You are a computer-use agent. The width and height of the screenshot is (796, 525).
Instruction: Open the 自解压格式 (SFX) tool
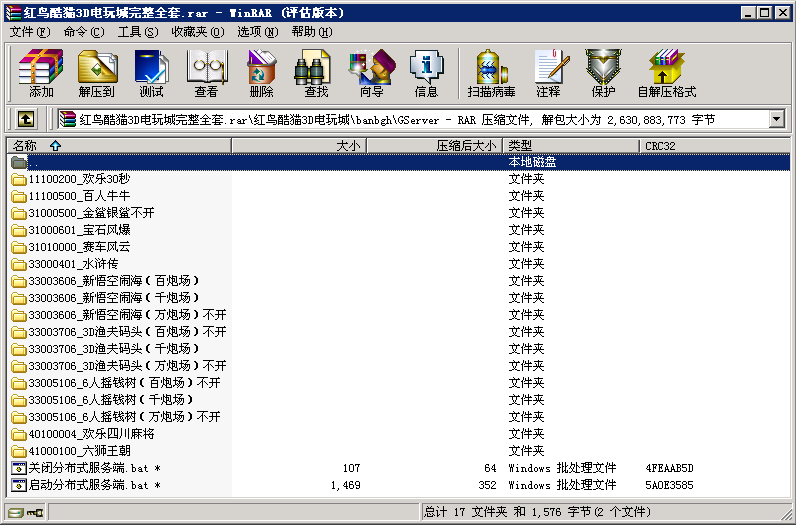(x=666, y=73)
